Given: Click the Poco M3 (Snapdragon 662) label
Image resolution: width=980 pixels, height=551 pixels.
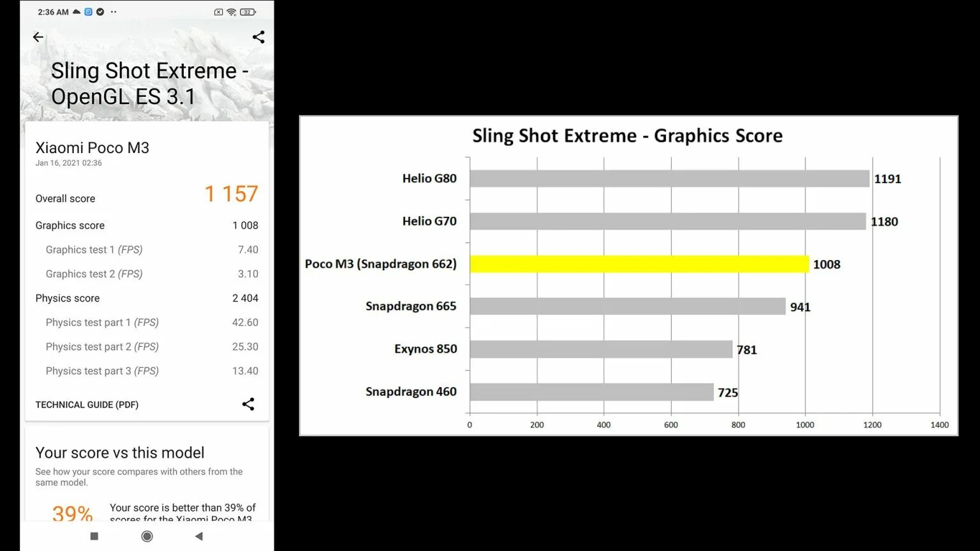Looking at the screenshot, I should [381, 264].
